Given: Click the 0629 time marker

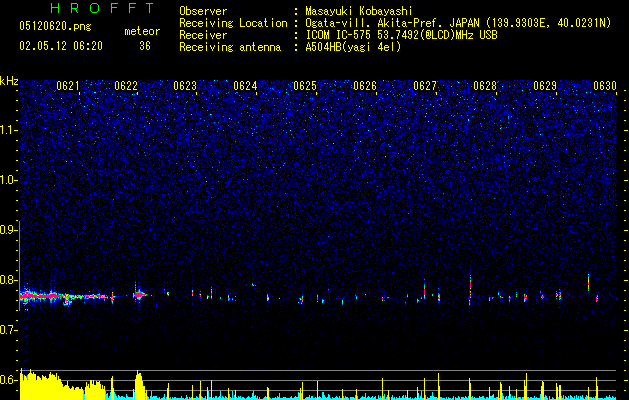Looking at the screenshot, I should click(545, 86).
